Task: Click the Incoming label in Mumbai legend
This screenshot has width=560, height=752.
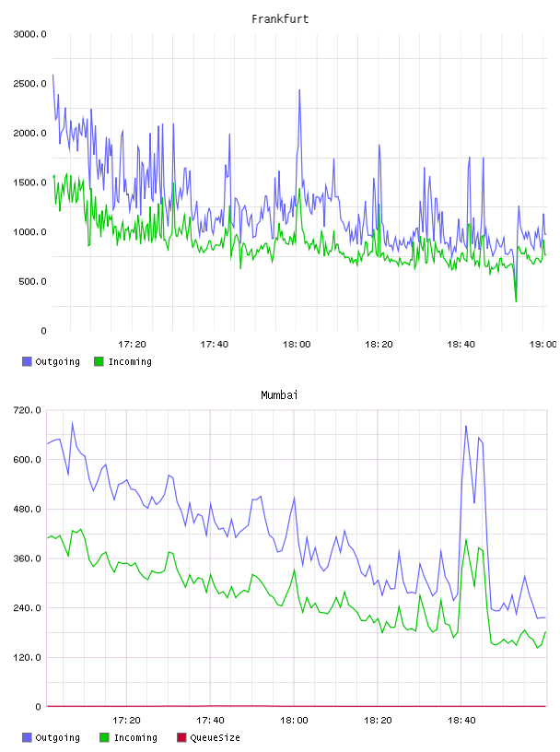Action: pyautogui.click(x=135, y=738)
